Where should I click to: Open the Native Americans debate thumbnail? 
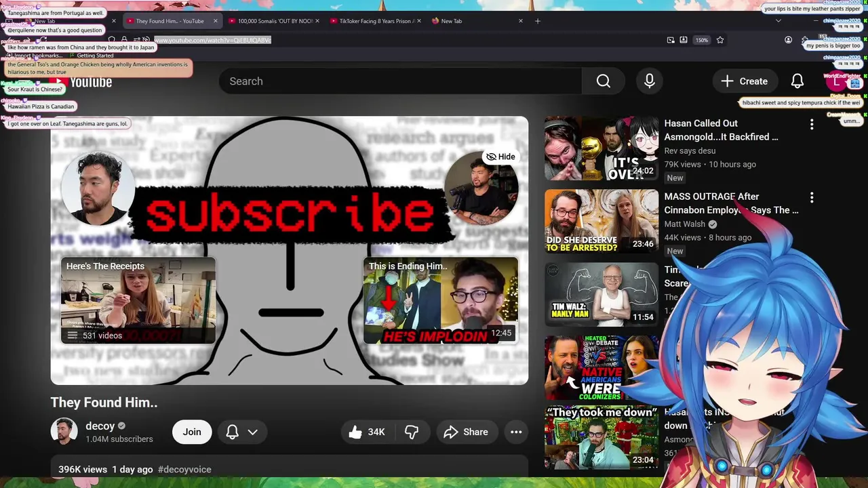(601, 368)
